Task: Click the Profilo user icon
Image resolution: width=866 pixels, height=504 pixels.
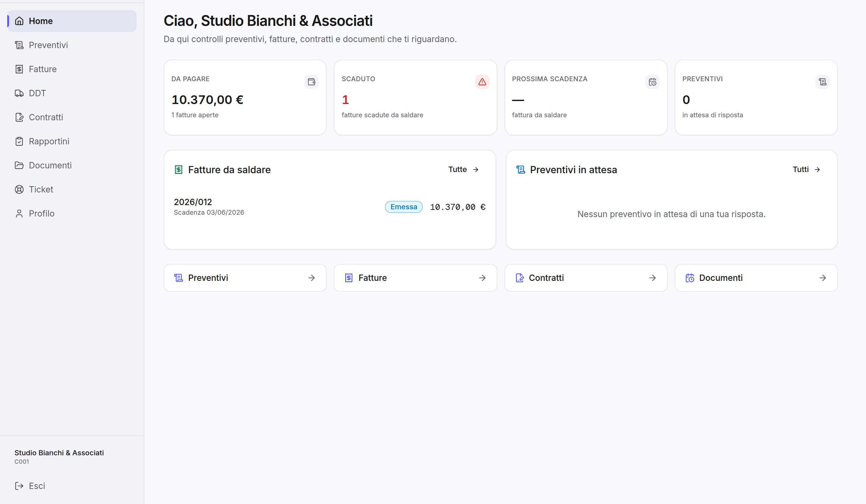Action: (19, 214)
